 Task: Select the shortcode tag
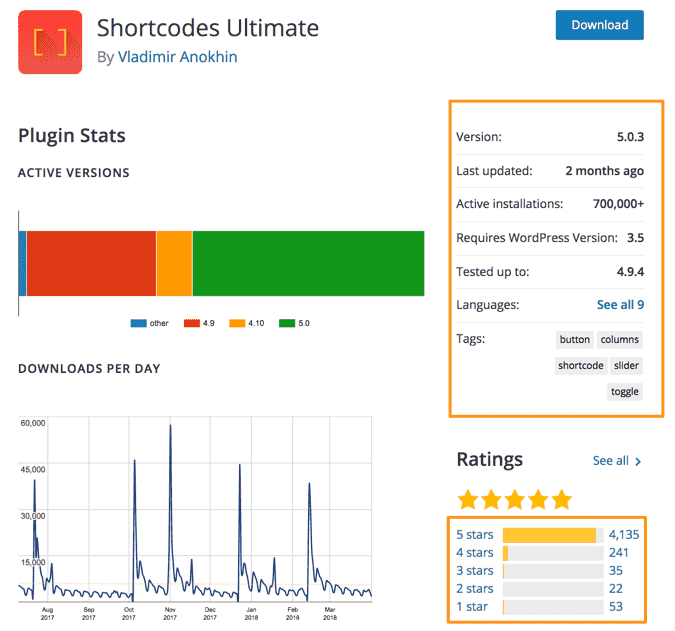(x=581, y=365)
